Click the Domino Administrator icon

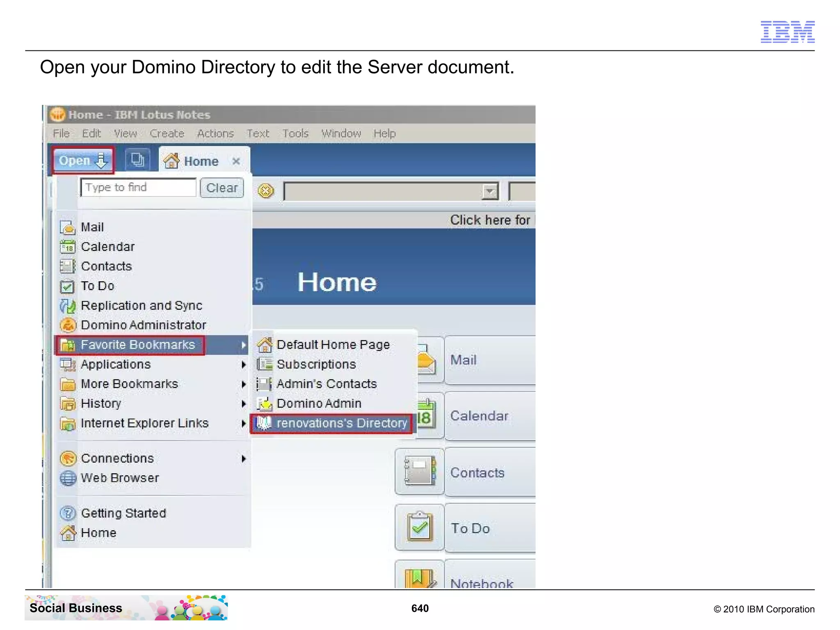68,325
